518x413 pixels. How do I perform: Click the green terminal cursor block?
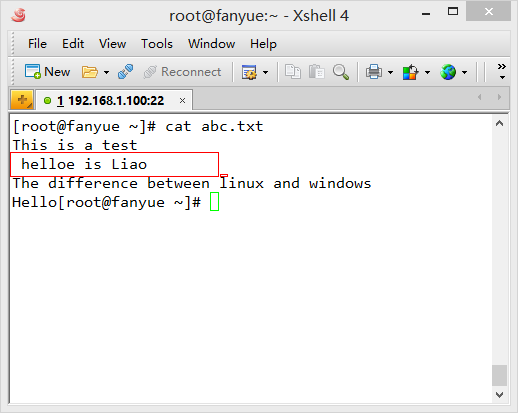pyautogui.click(x=214, y=202)
